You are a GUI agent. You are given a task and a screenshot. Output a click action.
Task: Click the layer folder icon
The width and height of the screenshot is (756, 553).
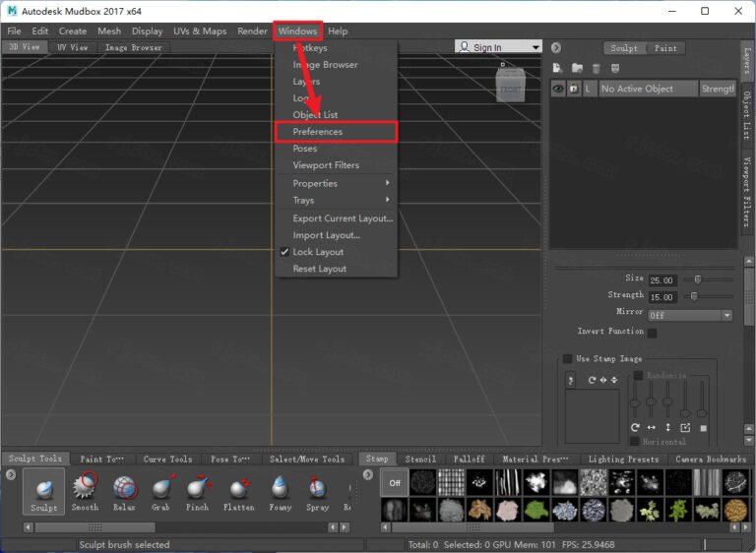coord(577,68)
